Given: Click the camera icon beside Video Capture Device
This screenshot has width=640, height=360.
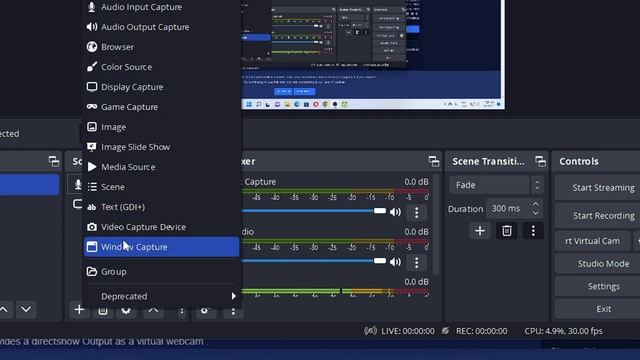Looking at the screenshot, I should 92,227.
